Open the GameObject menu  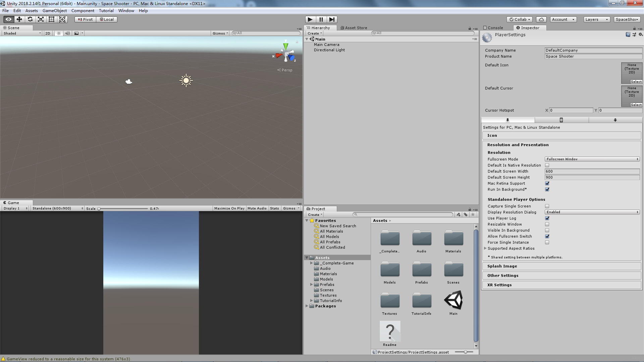coord(55,10)
